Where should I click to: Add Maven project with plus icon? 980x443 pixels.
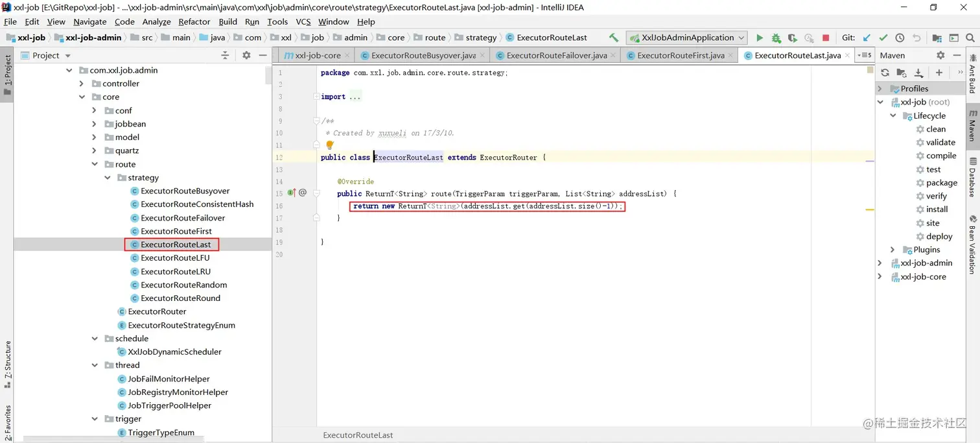(939, 73)
